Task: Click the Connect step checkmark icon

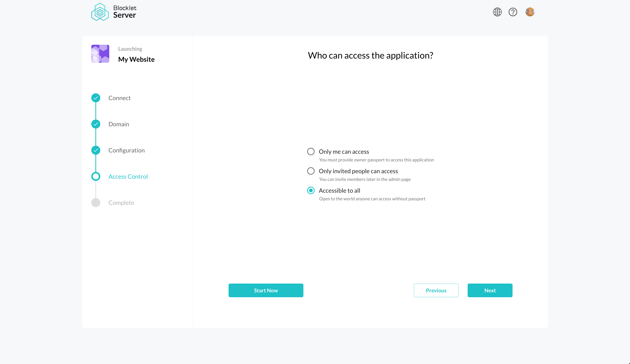Action: (96, 98)
